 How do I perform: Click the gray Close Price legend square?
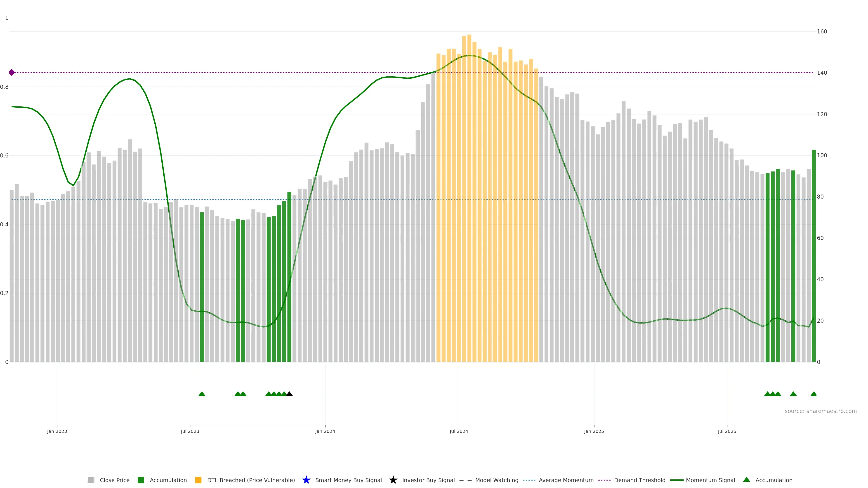click(91, 480)
